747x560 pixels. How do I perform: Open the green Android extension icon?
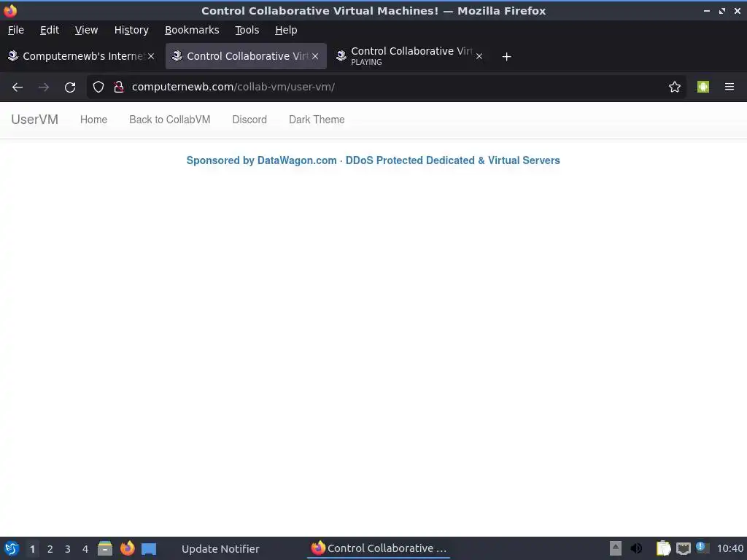(703, 87)
